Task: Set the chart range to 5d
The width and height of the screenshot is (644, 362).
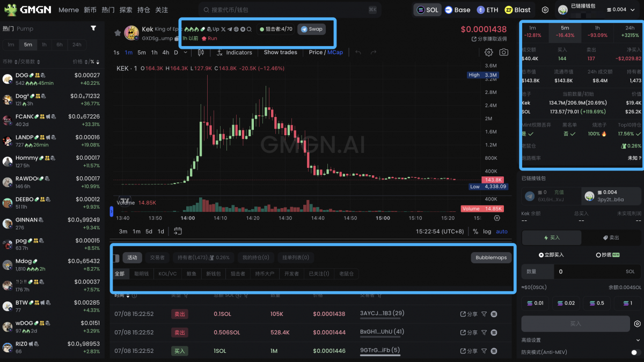Action: [x=149, y=232]
